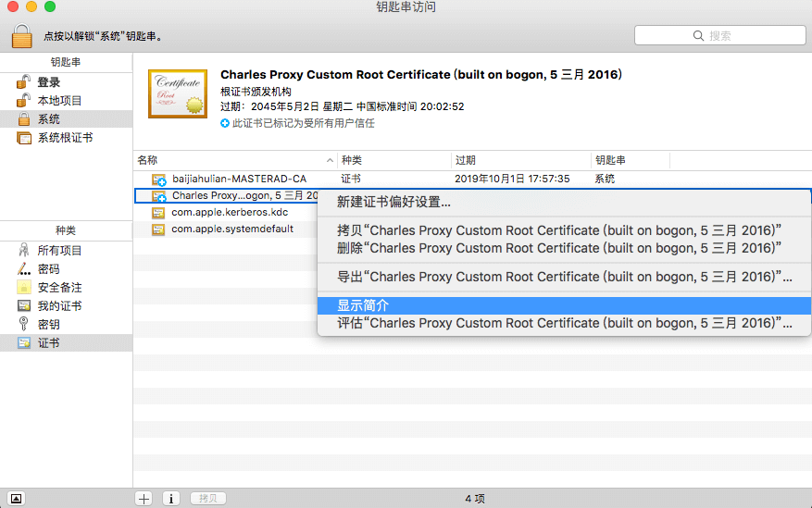Click the 搜索 search field
Screen dimensions: 812x508
719,36
